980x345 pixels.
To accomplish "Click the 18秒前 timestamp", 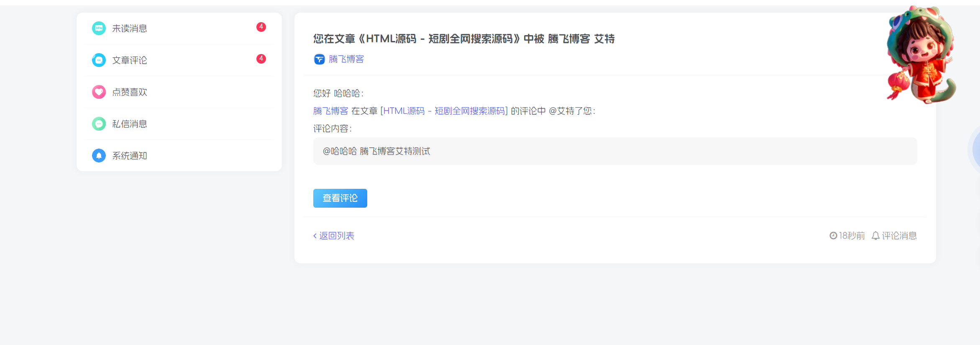I will coord(852,236).
